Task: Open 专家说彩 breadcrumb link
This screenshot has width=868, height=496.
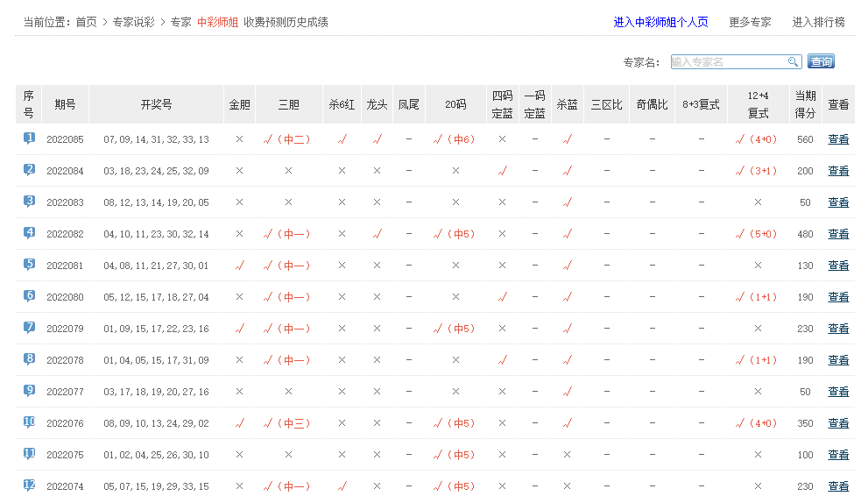Action: [133, 23]
